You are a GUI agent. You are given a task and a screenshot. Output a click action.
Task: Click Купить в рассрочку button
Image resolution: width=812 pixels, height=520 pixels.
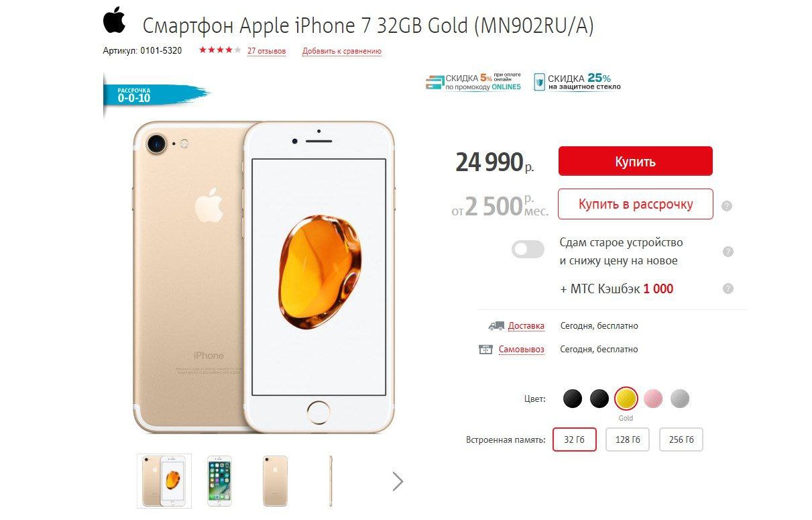click(x=636, y=204)
